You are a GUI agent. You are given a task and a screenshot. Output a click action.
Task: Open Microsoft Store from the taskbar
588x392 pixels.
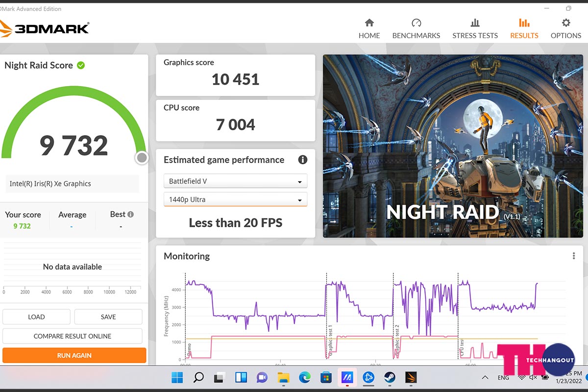[326, 377]
